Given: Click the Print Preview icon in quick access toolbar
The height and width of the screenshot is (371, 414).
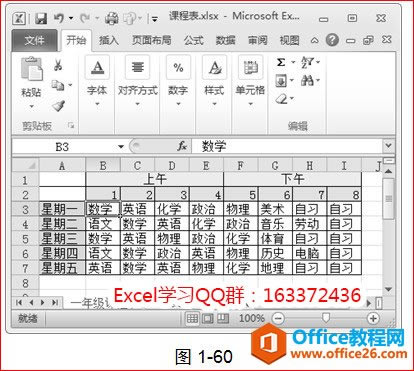Looking at the screenshot, I should [129, 18].
